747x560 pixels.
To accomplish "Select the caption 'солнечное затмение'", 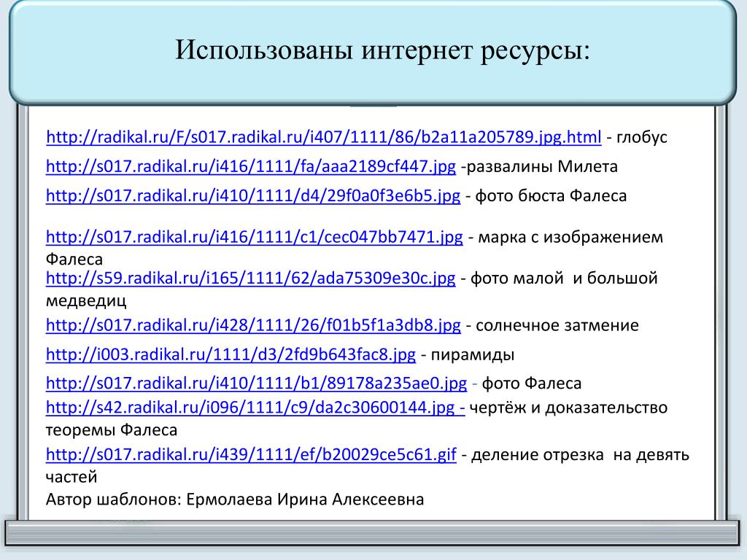I will point(557,326).
